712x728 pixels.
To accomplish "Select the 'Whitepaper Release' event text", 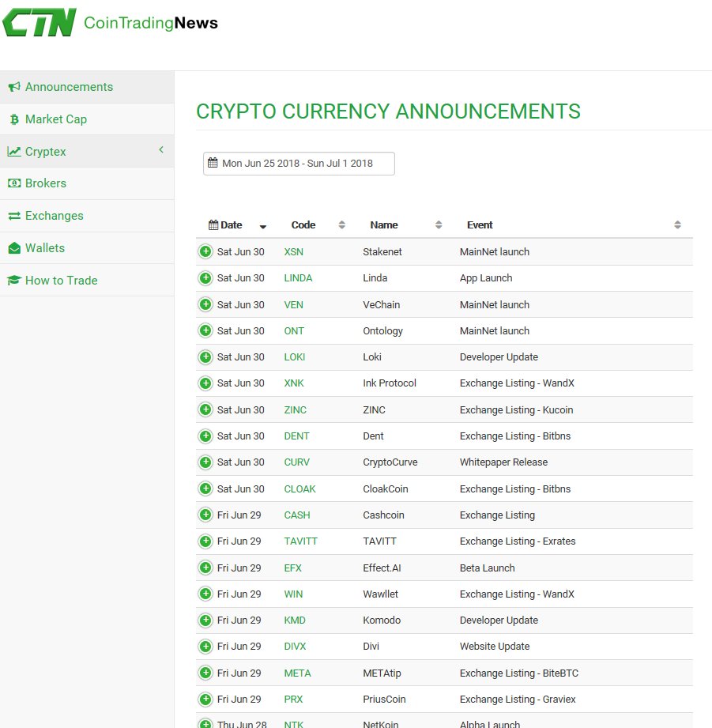I will coord(503,462).
